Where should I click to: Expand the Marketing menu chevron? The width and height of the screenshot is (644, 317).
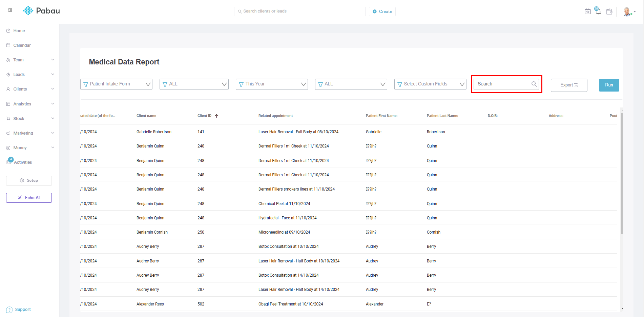[53, 133]
